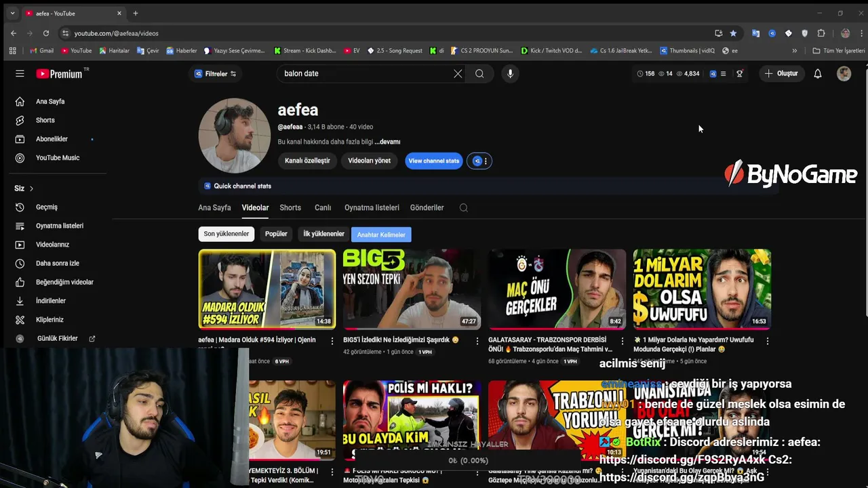Image resolution: width=868 pixels, height=488 pixels.
Task: Open the account avatar menu
Action: click(x=844, y=73)
